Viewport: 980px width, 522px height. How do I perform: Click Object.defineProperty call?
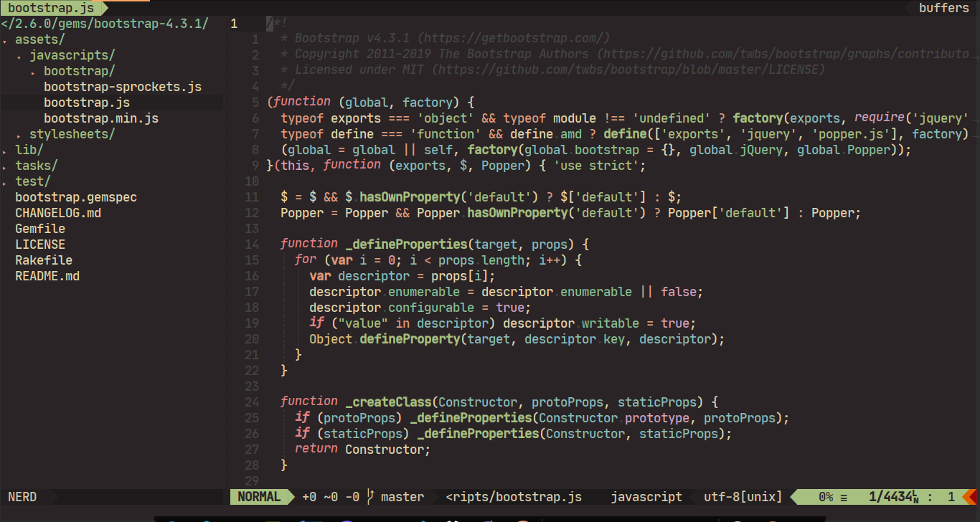[x=384, y=339]
